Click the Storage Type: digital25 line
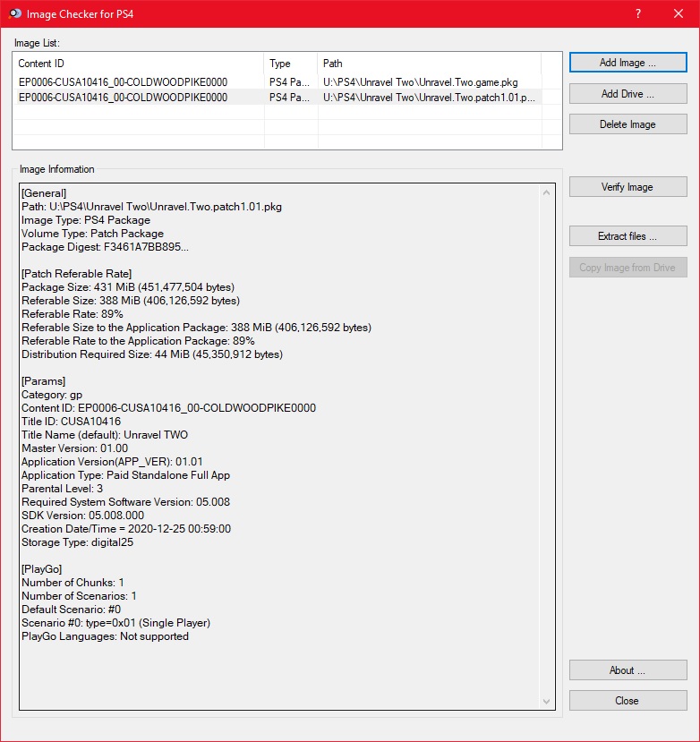Viewport: 700px width, 742px height. pos(77,542)
